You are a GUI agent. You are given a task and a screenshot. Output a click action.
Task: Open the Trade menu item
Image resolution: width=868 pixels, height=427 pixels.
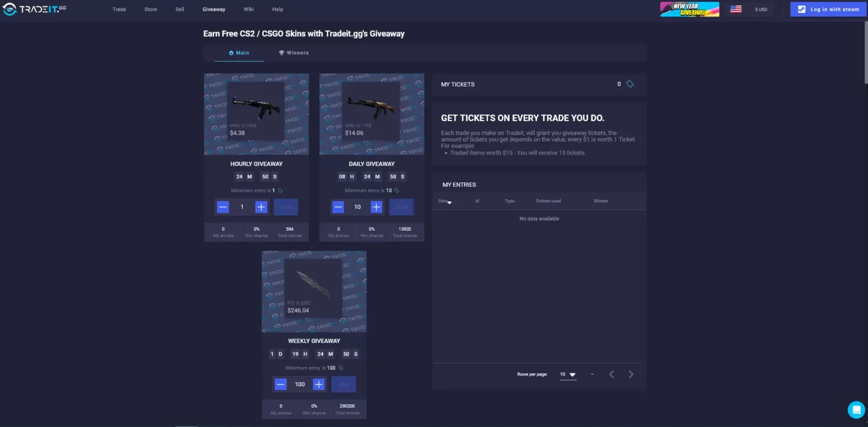click(x=119, y=10)
